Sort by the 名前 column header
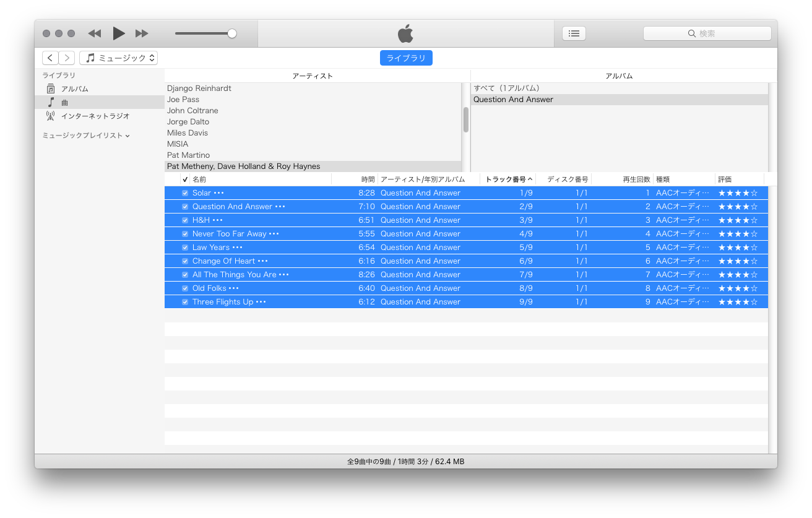 point(261,179)
